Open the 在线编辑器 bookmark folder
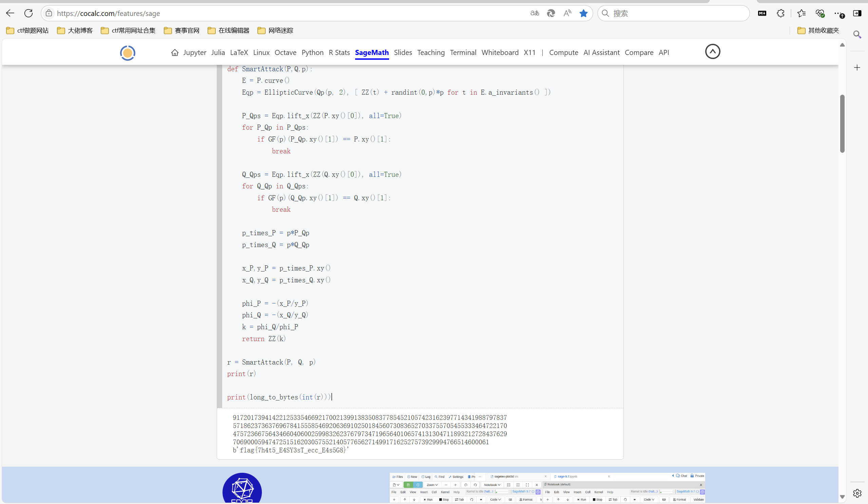The height and width of the screenshot is (504, 868). pyautogui.click(x=228, y=30)
